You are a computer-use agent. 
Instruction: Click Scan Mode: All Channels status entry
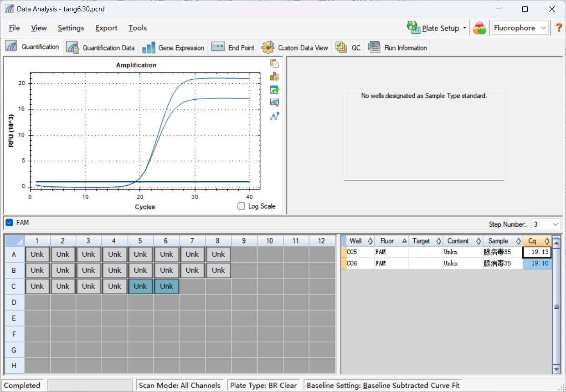pyautogui.click(x=180, y=385)
